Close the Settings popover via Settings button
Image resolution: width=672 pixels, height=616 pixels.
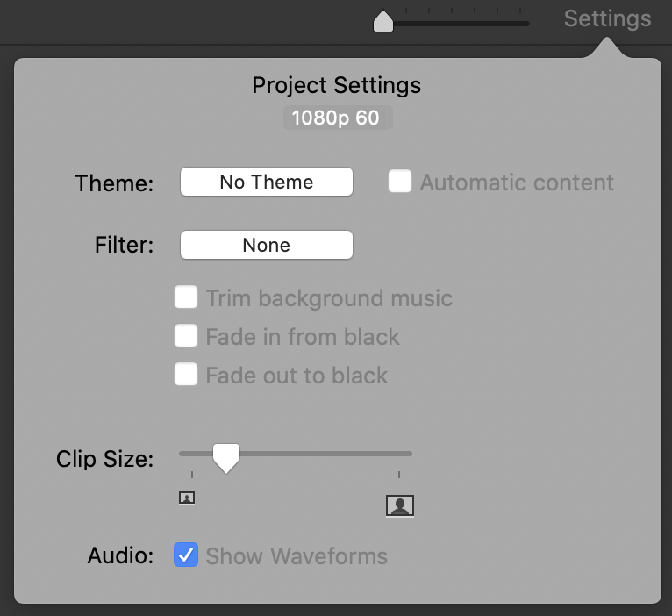pos(607,18)
